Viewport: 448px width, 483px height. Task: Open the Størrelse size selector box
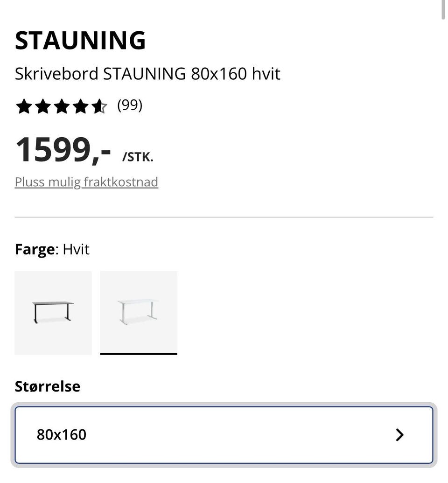pos(224,434)
